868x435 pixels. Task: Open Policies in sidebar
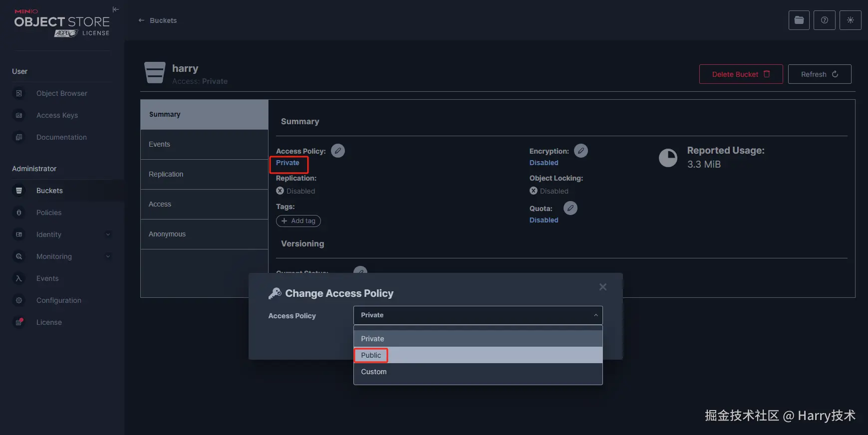pos(49,213)
